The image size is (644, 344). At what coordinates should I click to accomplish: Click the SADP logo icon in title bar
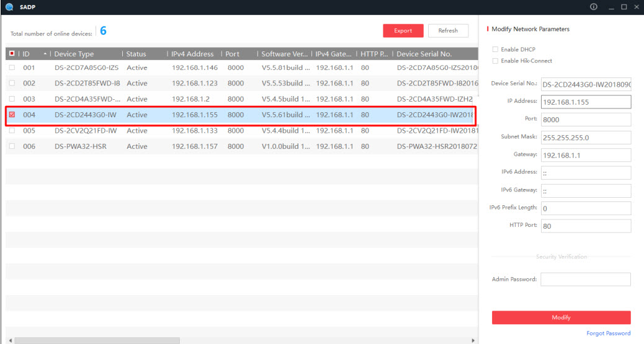[8, 7]
